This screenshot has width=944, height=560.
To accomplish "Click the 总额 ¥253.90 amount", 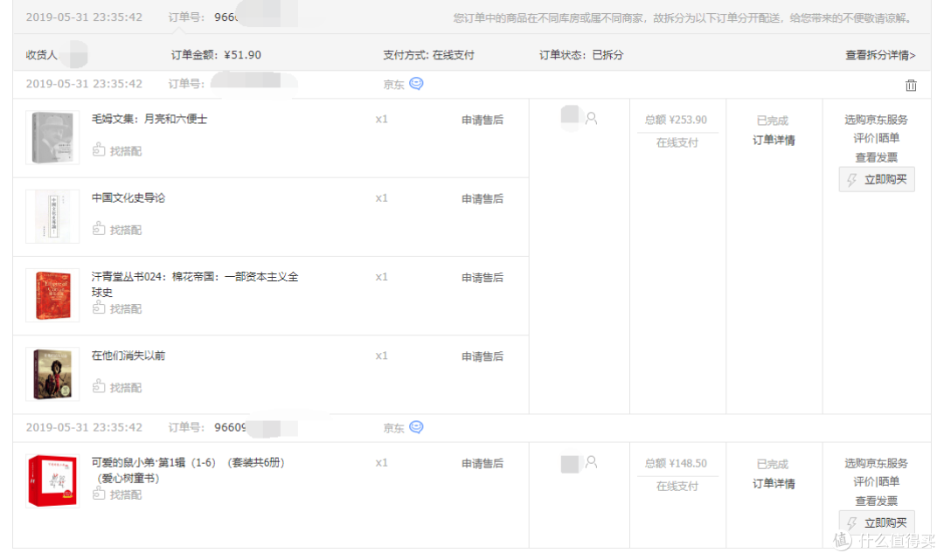I will [676, 120].
